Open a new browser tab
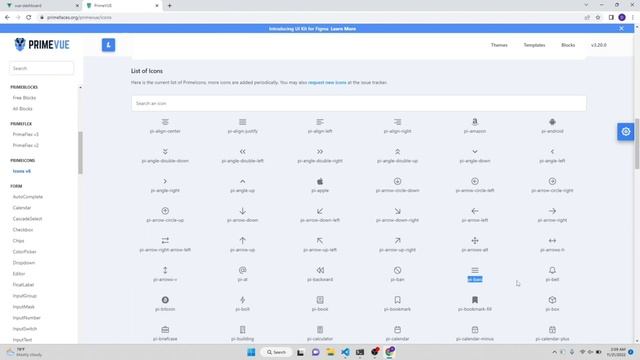The image size is (640, 360). click(169, 6)
